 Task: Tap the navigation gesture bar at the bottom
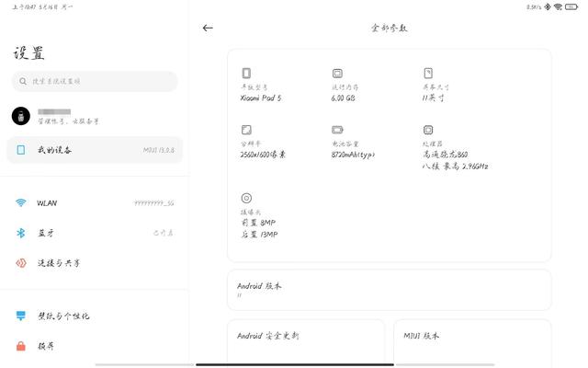point(295,364)
